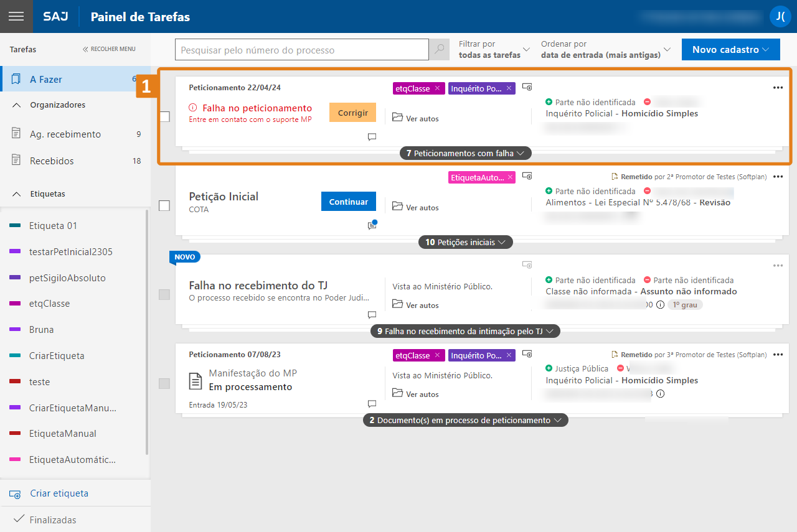
Task: Focus the process number search field
Action: click(302, 50)
